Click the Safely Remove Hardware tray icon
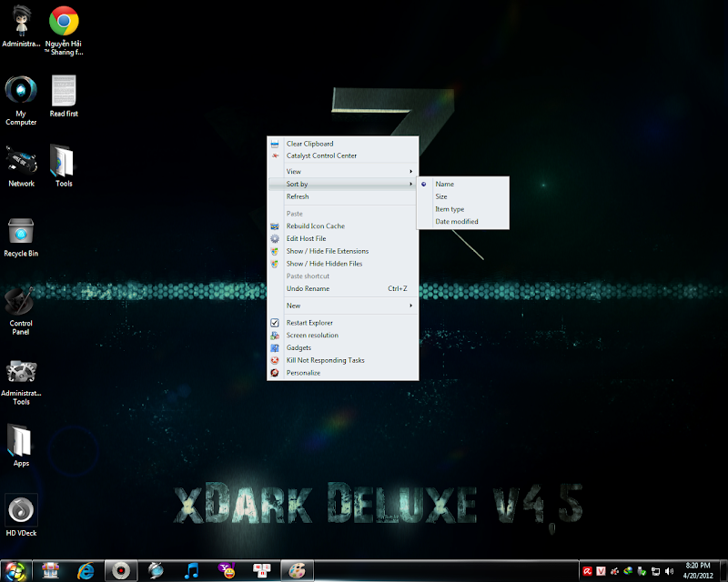 (642, 571)
